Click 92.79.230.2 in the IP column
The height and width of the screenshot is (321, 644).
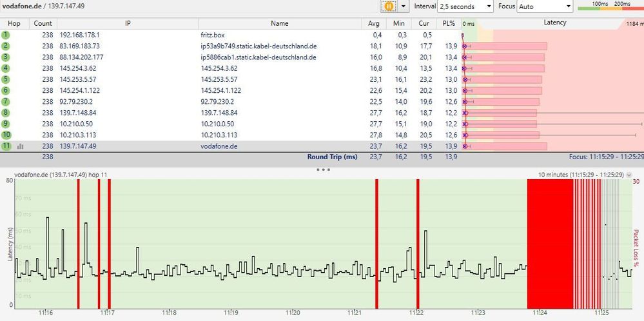pyautogui.click(x=77, y=102)
